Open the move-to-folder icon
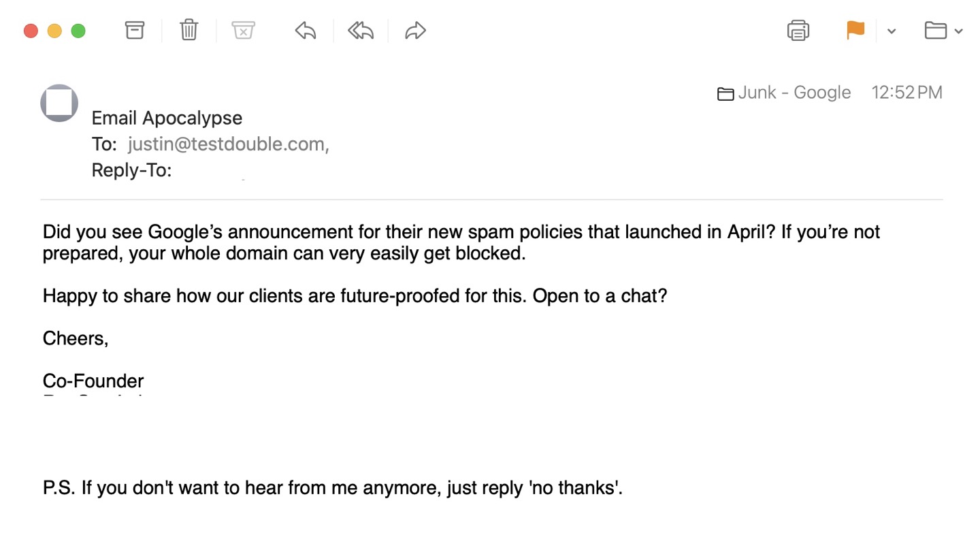980x548 pixels. point(936,31)
